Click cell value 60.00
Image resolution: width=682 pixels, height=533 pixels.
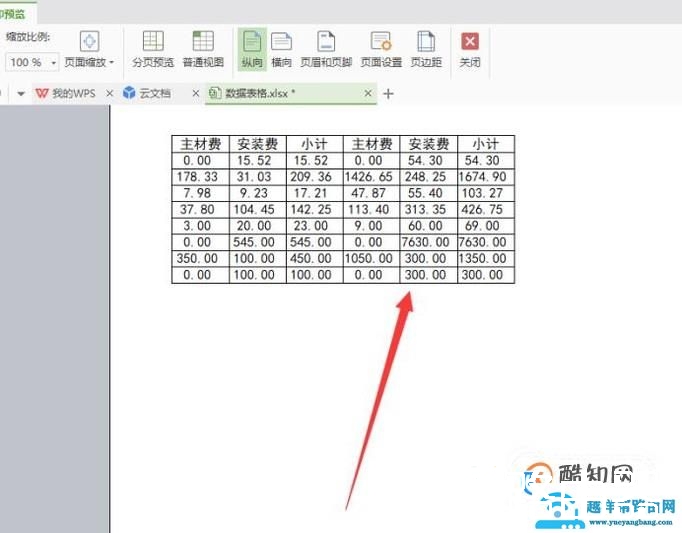pos(425,226)
